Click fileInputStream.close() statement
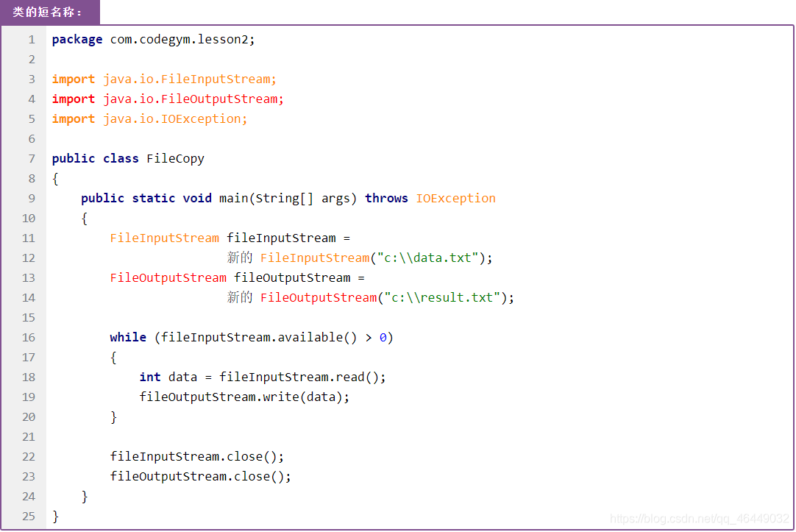 click(197, 457)
